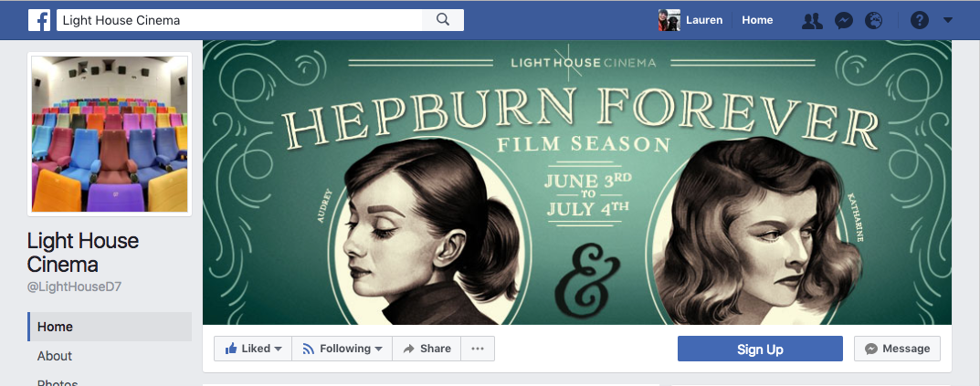The image size is (980, 386).
Task: Click Home link in top navigation bar
Action: tap(757, 20)
